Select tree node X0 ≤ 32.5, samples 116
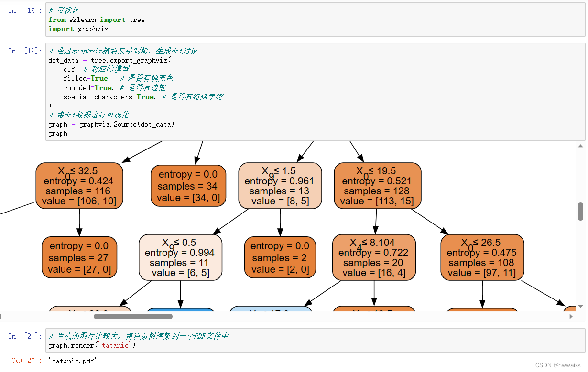Image resolution: width=588 pixels, height=372 pixels. (x=79, y=186)
